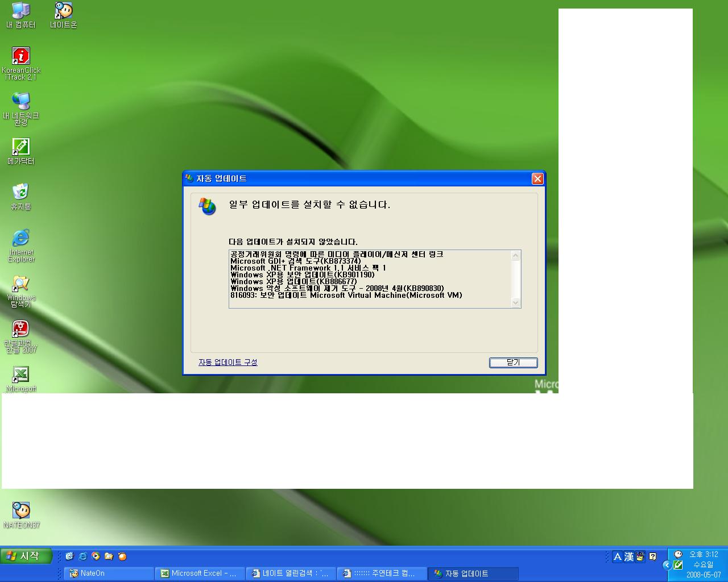The height and width of the screenshot is (582, 728).
Task: Launch Internet Explorer from quick launch
Action: point(82,556)
